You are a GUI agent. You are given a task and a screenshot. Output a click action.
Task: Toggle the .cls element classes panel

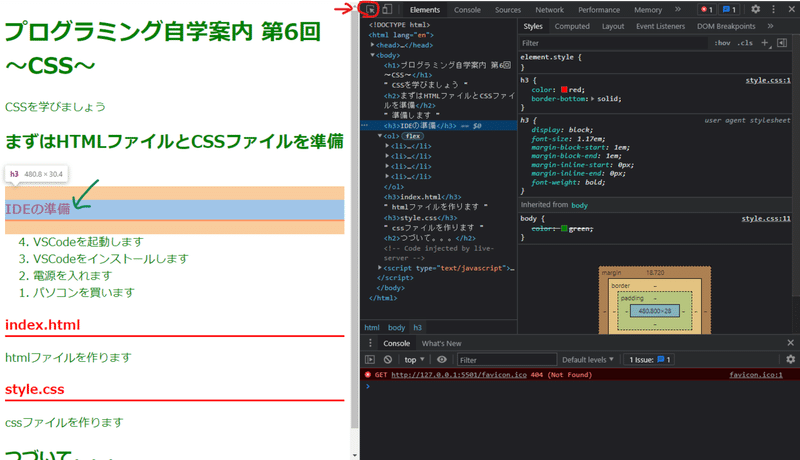click(x=745, y=43)
